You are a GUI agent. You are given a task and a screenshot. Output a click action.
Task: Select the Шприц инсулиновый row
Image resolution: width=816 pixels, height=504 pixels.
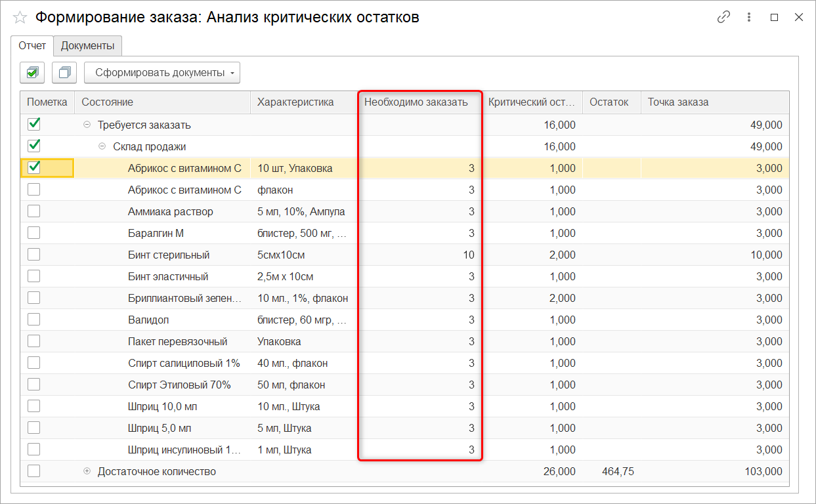[x=184, y=450]
